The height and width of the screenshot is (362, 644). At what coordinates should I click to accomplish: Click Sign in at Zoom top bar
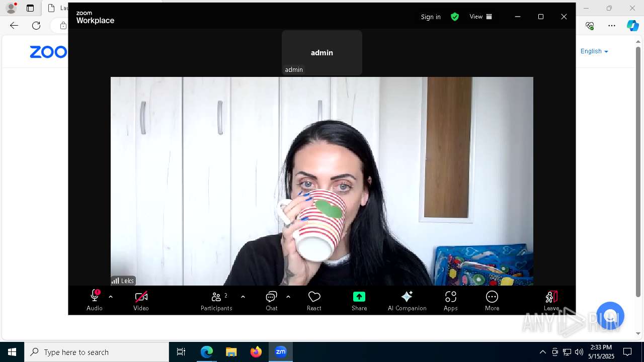point(431,17)
